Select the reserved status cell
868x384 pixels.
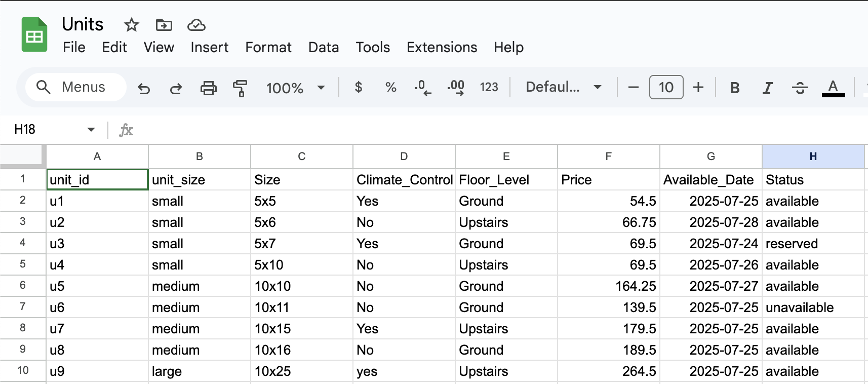pyautogui.click(x=813, y=243)
